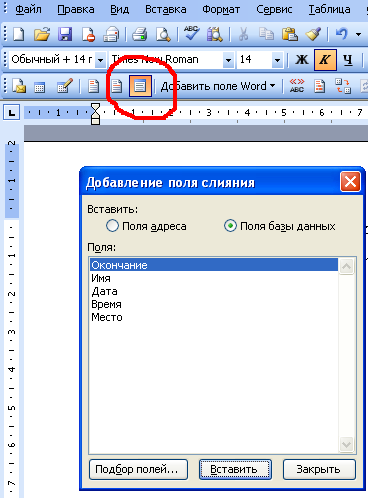368x498 pixels.
Task: Open Print Preview magnifier icon
Action: [163, 34]
